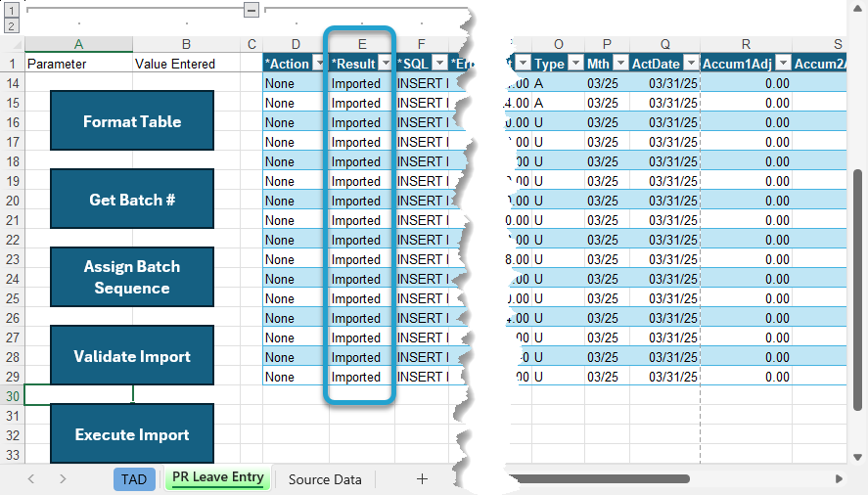Switch to the TAD sheet tab

pyautogui.click(x=134, y=479)
